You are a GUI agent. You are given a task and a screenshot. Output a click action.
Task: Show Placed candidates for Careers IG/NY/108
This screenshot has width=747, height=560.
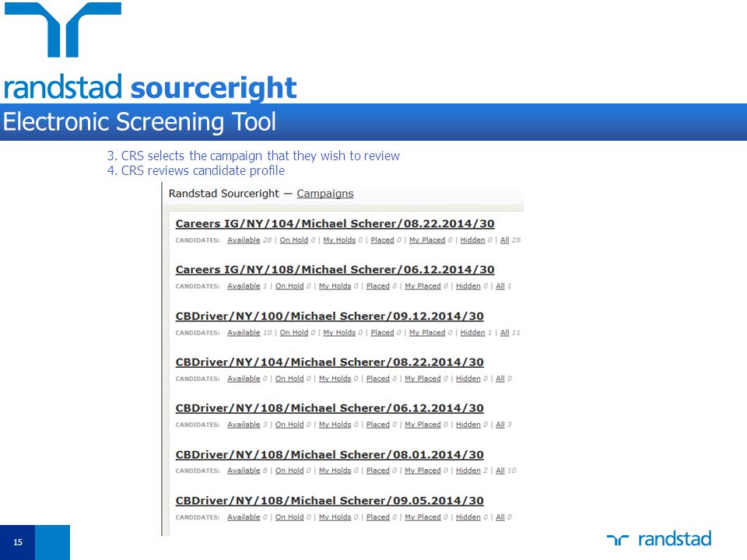coord(378,286)
